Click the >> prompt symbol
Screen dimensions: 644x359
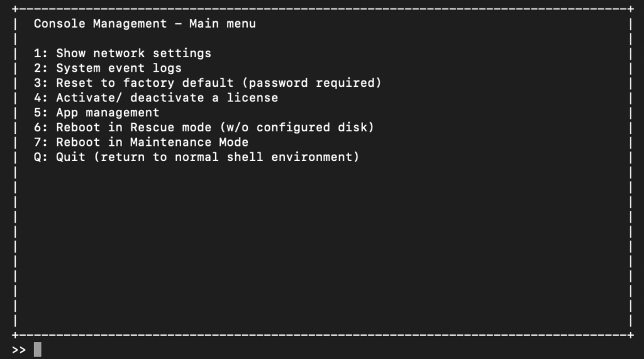(19, 350)
